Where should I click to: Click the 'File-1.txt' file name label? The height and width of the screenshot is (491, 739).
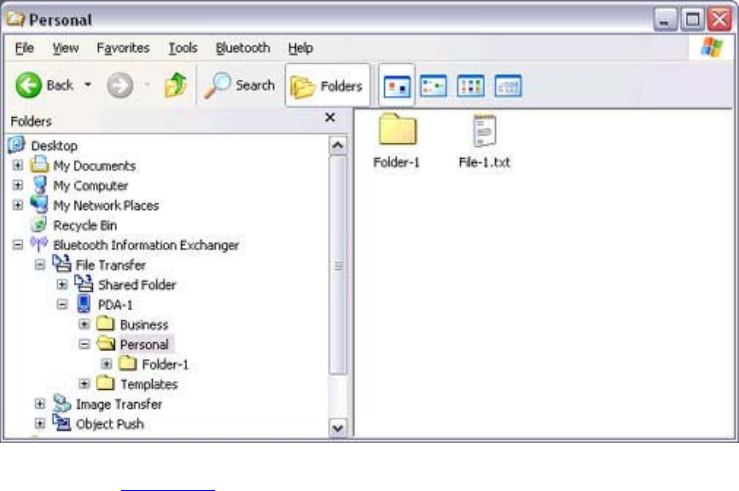coord(484,163)
